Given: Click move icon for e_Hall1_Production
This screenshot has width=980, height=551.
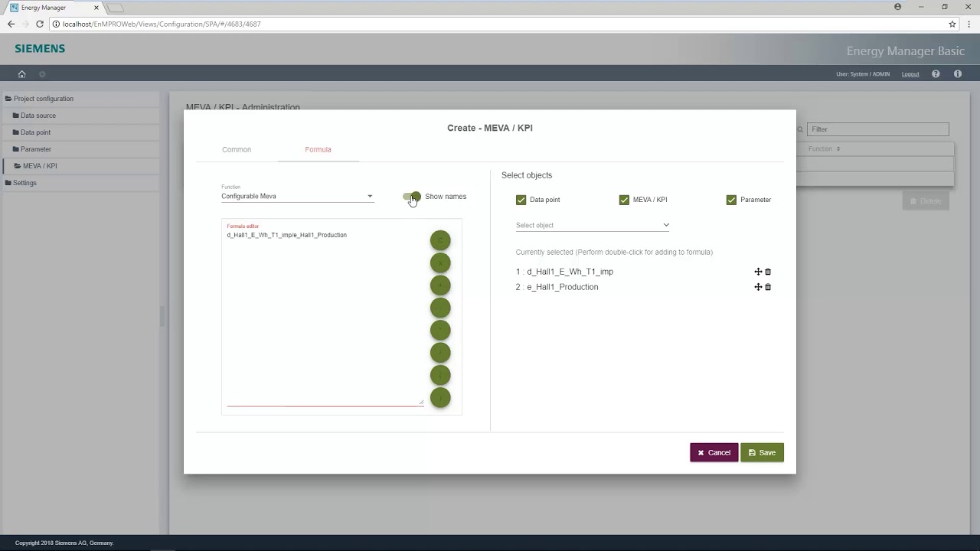Looking at the screenshot, I should coord(758,287).
